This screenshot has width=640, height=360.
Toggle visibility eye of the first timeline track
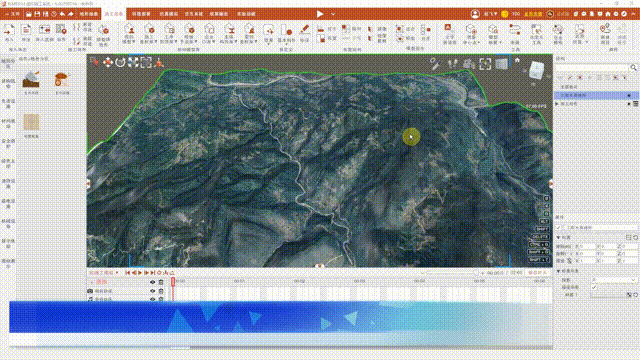[153, 282]
